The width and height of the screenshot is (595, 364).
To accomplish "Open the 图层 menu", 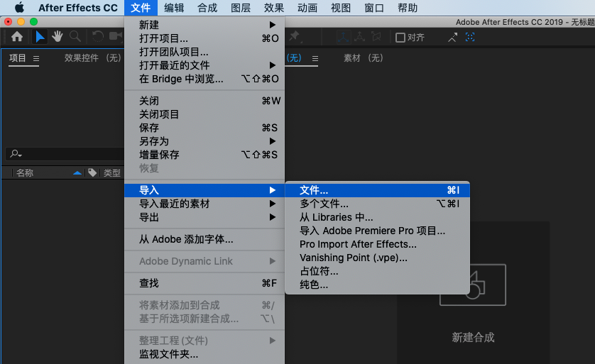I will coord(241,8).
